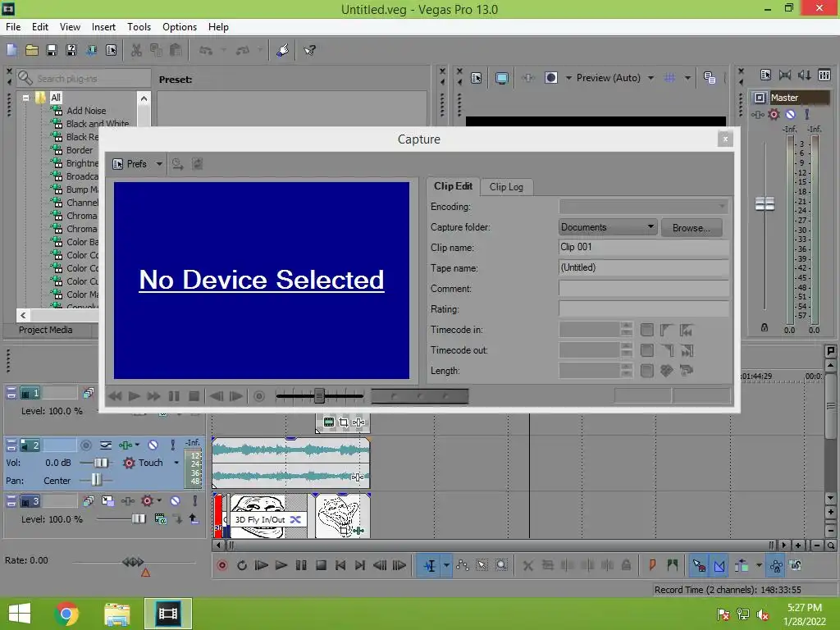Toggle the Timecode in checkbox
This screenshot has height=630, width=840.
646,330
